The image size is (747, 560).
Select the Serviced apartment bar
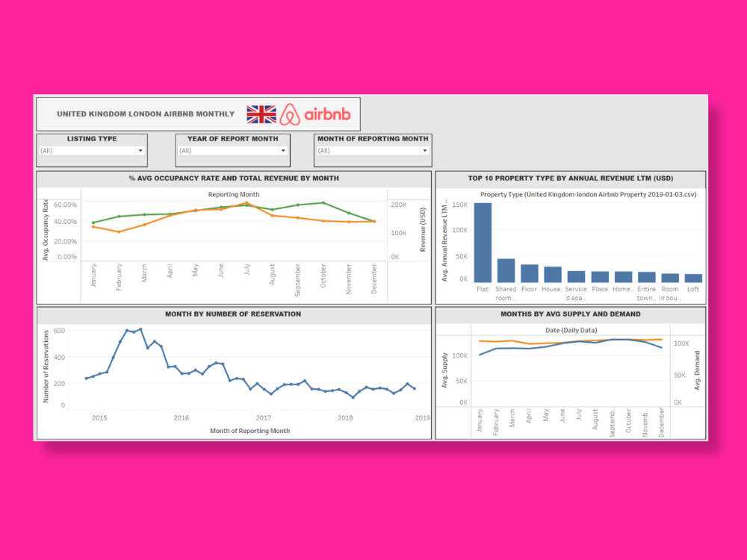tap(576, 277)
